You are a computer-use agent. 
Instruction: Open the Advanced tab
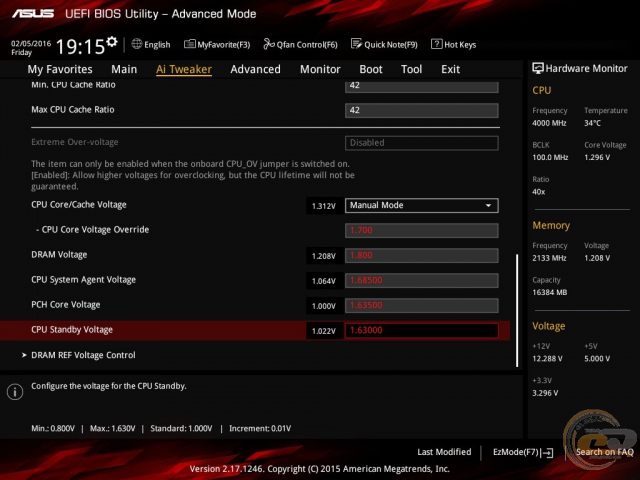[x=256, y=69]
